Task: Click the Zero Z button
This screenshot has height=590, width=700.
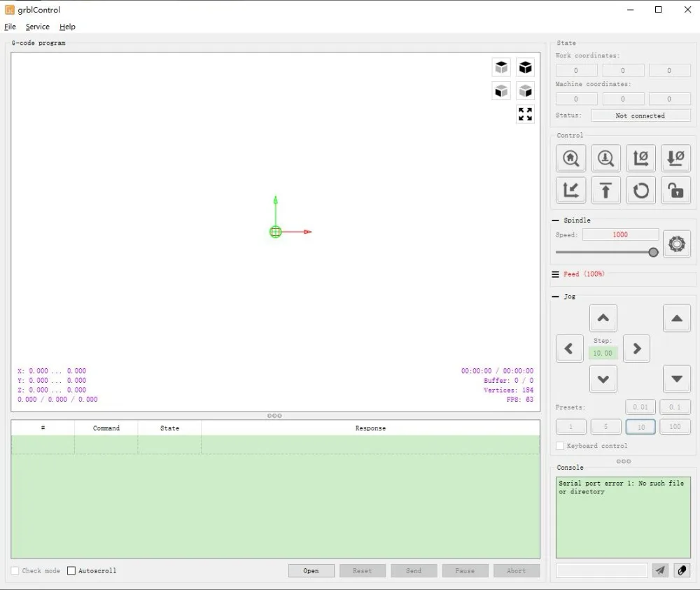Action: pos(675,158)
